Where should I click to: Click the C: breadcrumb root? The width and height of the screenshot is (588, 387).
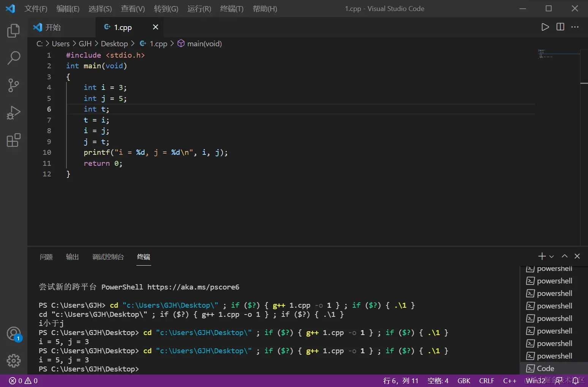(40, 44)
